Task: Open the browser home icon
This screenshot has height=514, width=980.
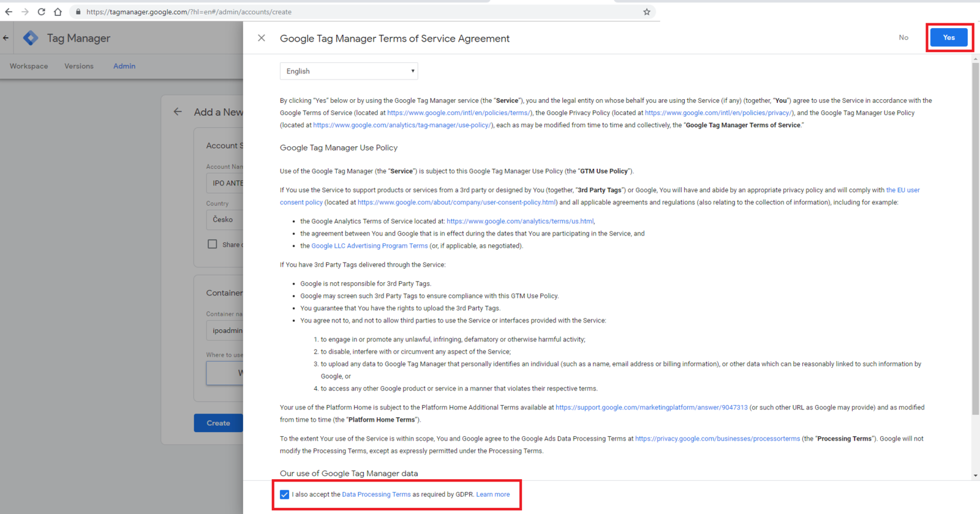Action: (58, 12)
